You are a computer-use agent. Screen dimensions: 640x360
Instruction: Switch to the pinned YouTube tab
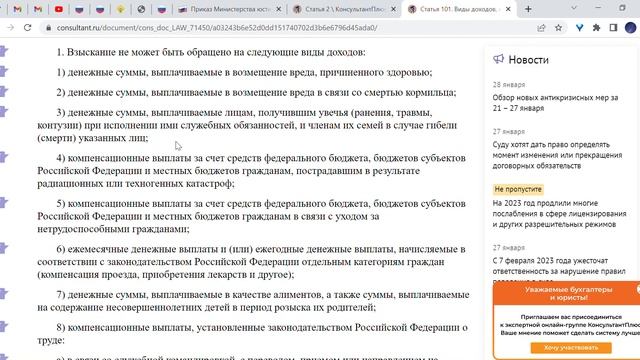[x=59, y=9]
